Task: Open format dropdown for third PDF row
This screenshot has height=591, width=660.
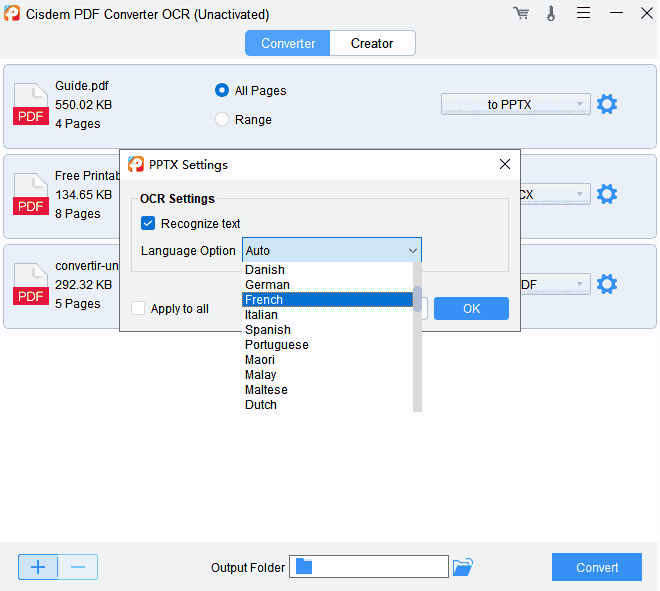Action: (555, 284)
